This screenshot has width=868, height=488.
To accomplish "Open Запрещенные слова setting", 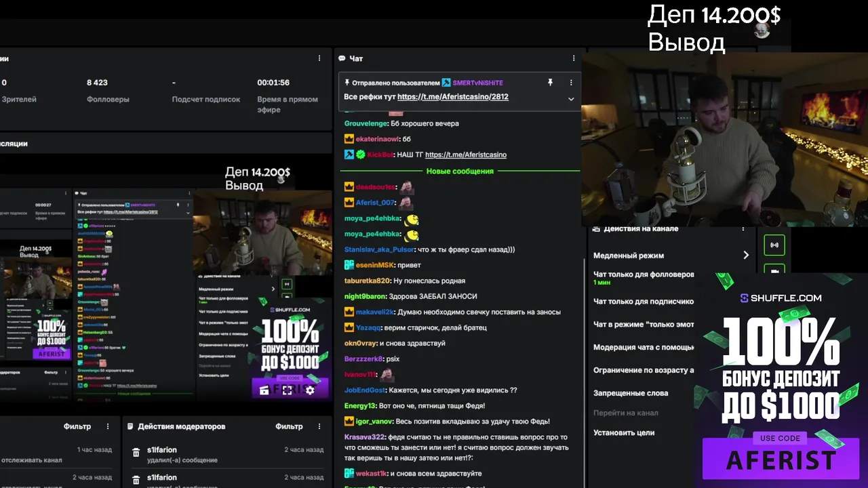I will [631, 393].
